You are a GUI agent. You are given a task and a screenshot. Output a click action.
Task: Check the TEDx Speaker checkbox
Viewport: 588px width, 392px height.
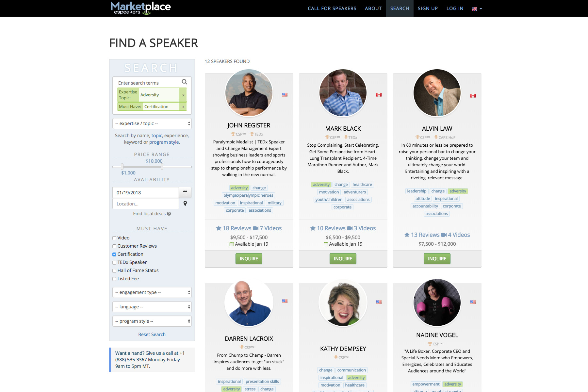(x=114, y=263)
